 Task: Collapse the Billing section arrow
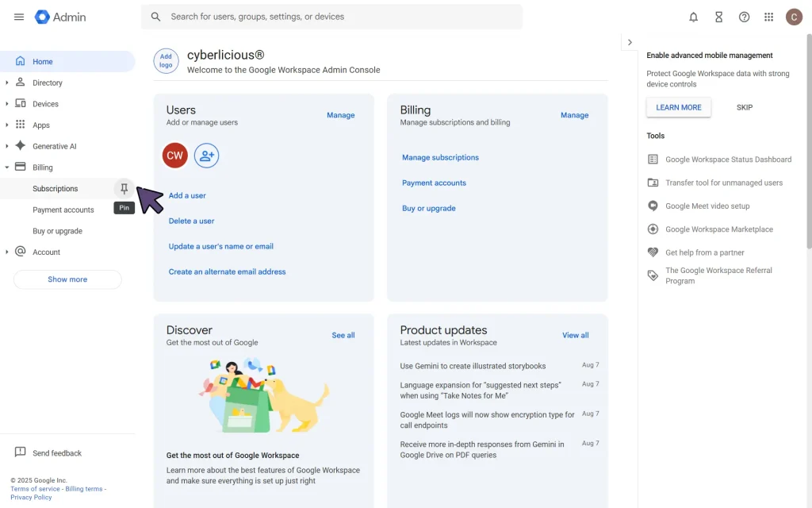click(x=6, y=167)
